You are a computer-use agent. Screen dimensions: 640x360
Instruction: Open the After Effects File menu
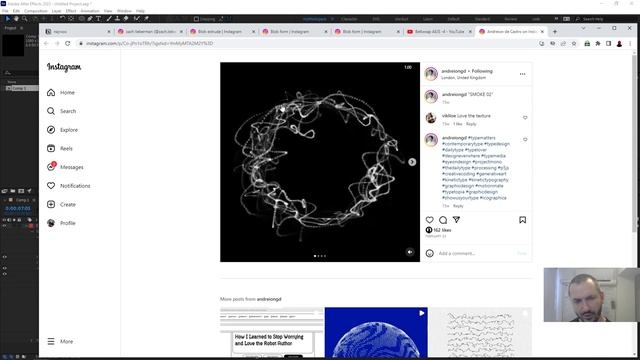(5, 11)
